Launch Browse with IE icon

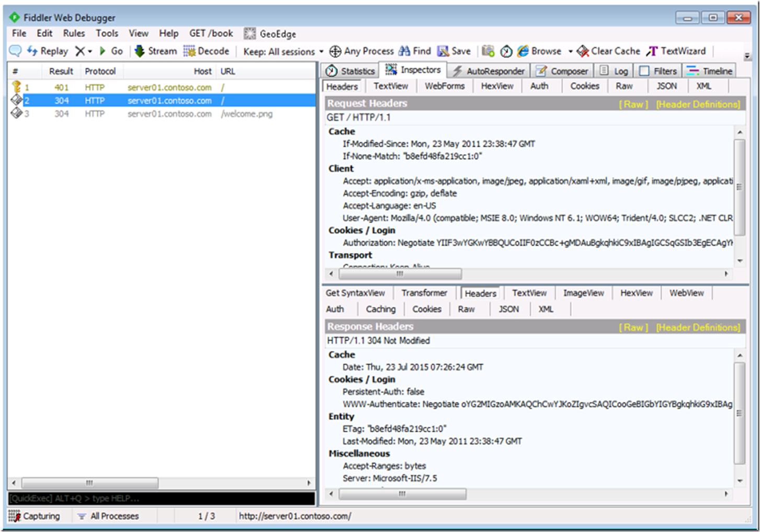tap(539, 51)
